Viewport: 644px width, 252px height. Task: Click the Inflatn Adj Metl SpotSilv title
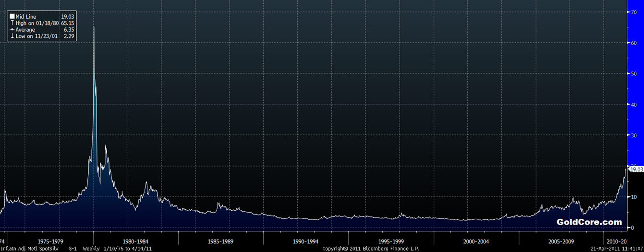tap(31, 249)
